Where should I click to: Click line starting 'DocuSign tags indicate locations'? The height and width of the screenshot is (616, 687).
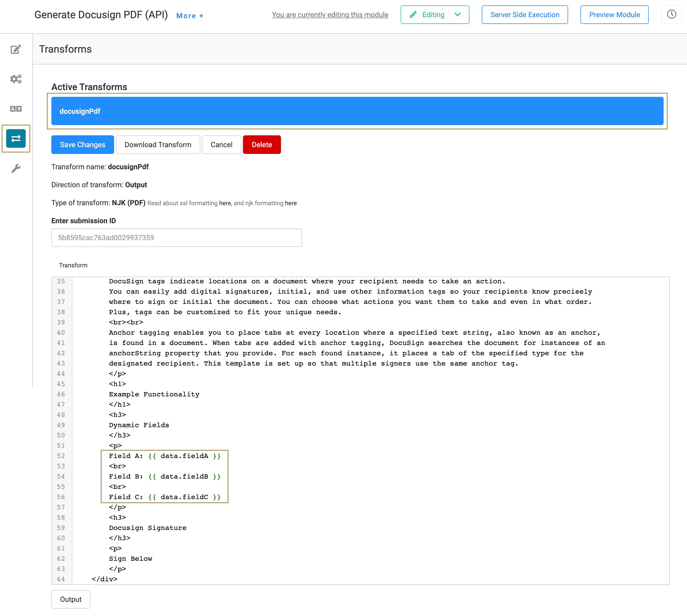pos(307,281)
